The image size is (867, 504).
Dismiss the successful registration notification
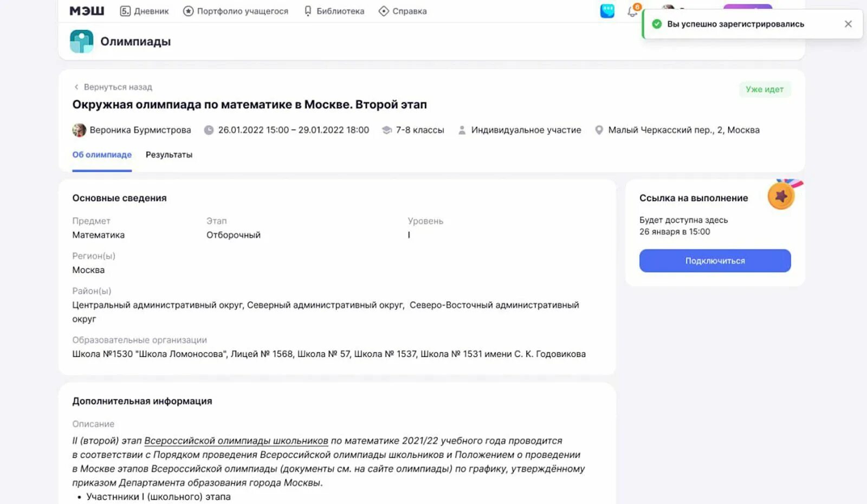(x=848, y=24)
